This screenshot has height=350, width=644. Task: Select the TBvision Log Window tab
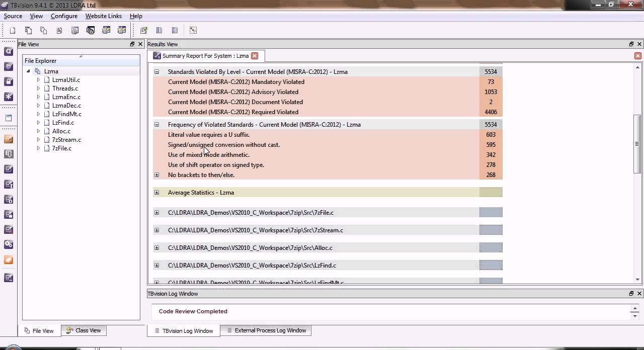pos(183,331)
